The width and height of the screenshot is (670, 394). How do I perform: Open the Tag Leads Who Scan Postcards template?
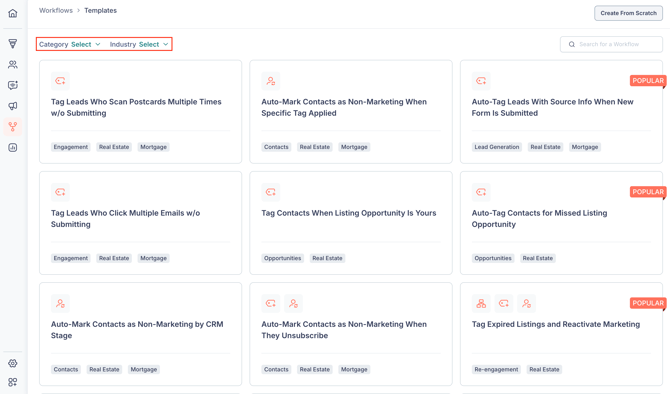point(140,112)
